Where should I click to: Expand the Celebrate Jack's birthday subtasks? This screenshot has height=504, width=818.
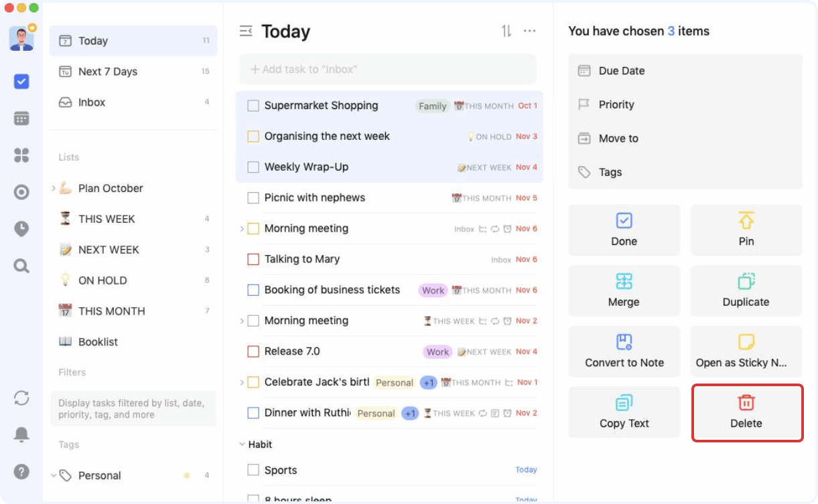coord(243,382)
